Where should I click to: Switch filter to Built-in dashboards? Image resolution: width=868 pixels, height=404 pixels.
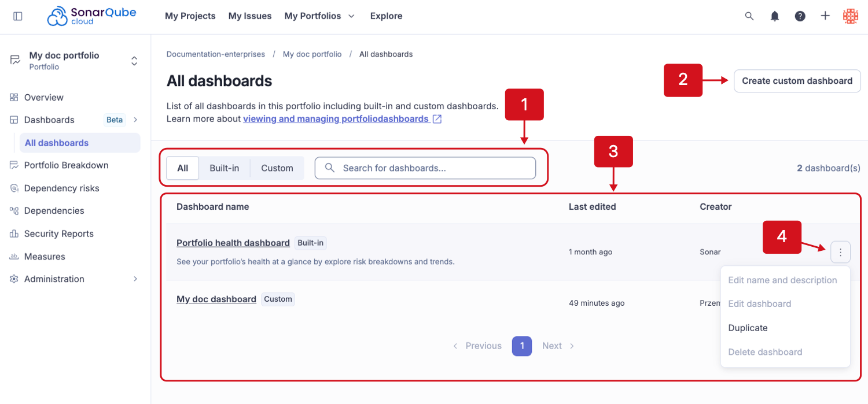tap(224, 168)
